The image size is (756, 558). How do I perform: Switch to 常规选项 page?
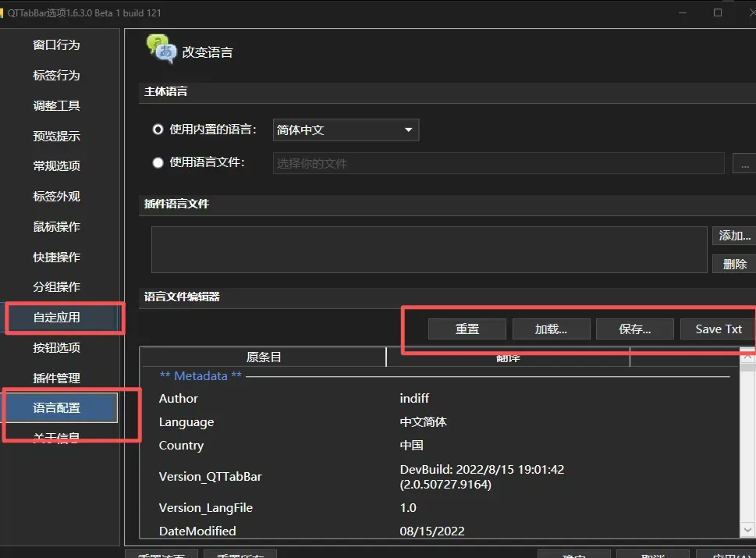56,166
